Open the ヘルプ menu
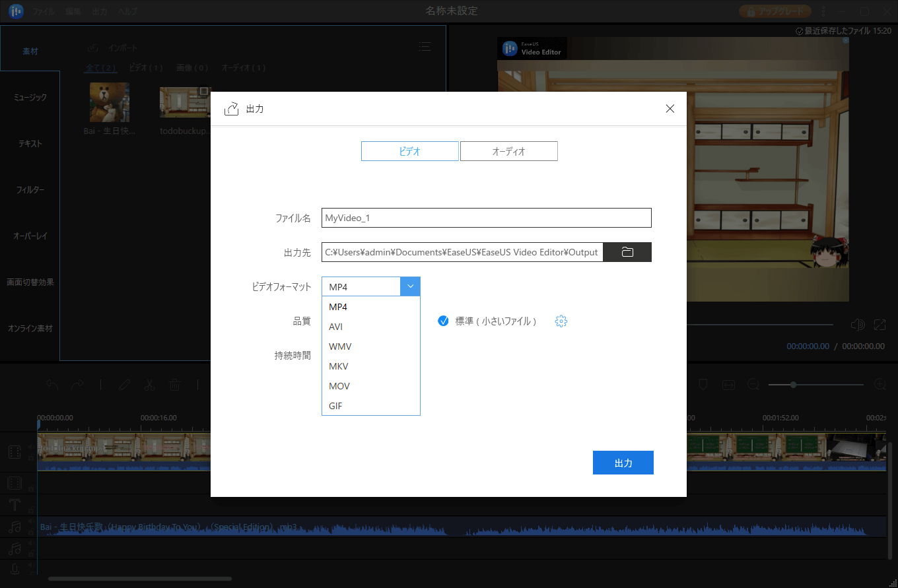 coord(128,12)
